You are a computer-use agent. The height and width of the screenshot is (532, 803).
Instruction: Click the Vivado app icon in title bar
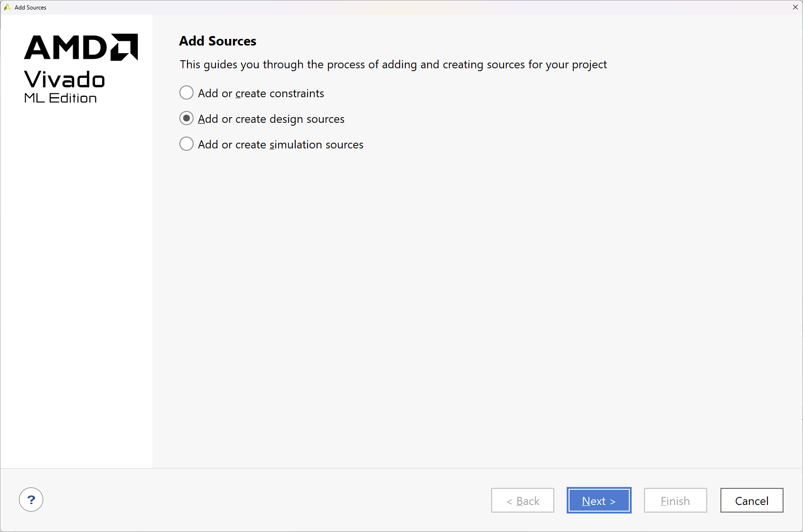pyautogui.click(x=7, y=7)
